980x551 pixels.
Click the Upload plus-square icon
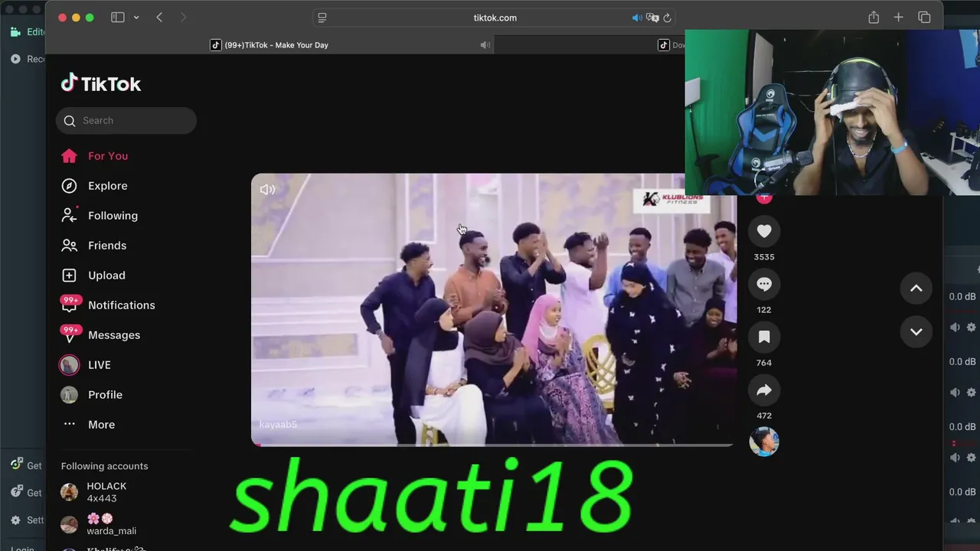(70, 275)
